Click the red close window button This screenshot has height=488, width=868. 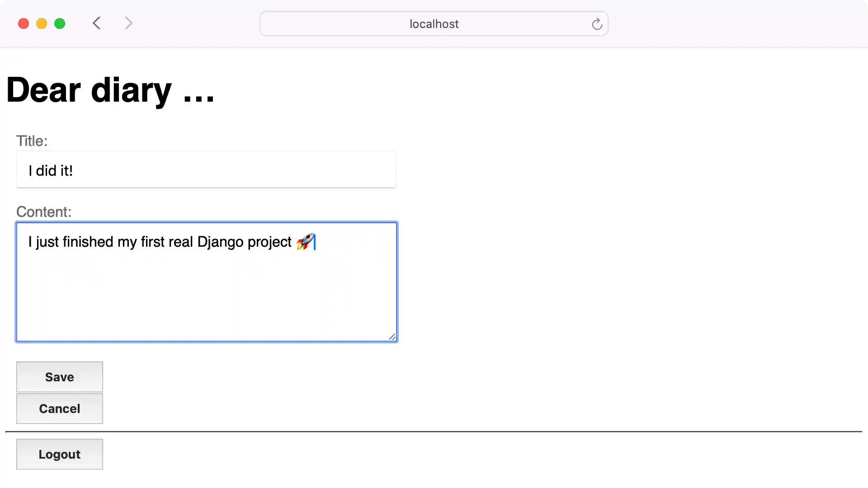24,23
